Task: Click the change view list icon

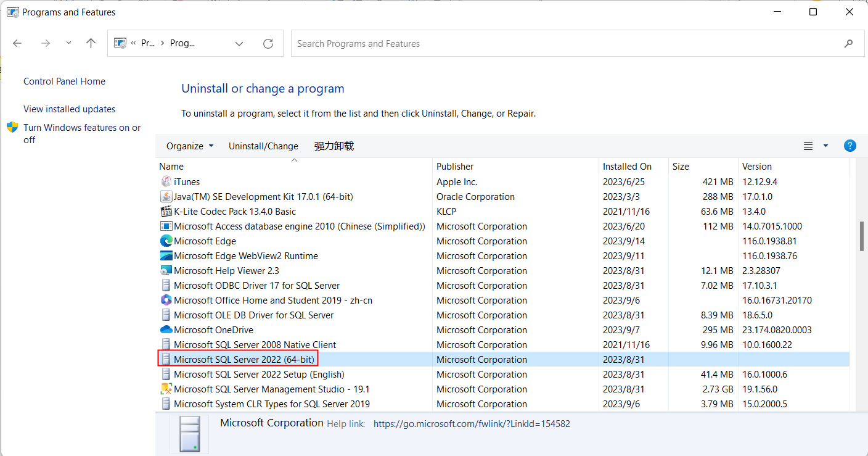Action: pyautogui.click(x=808, y=146)
